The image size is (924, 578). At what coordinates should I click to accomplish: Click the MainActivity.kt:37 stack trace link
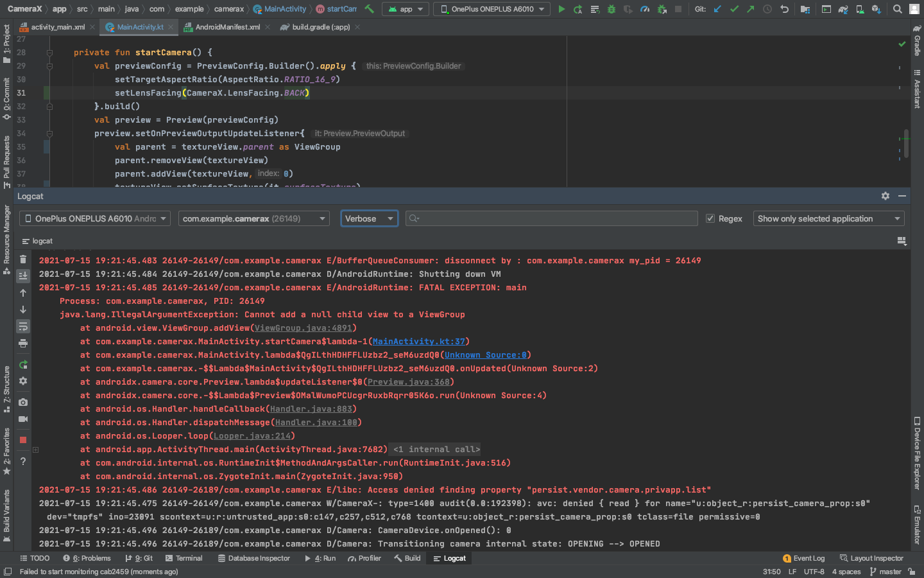coord(418,342)
